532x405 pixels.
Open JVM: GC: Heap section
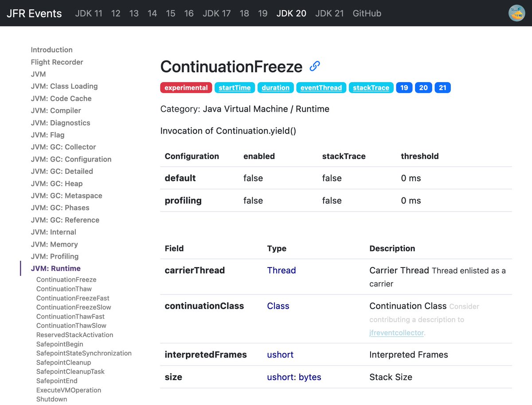pyautogui.click(x=57, y=184)
